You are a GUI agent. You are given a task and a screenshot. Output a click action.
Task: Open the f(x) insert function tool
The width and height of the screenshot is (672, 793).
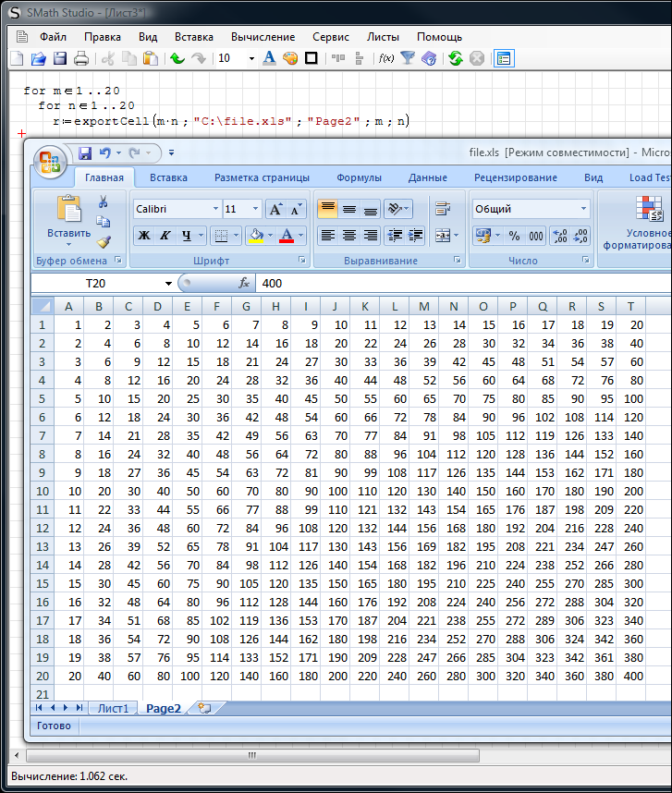pos(386,58)
